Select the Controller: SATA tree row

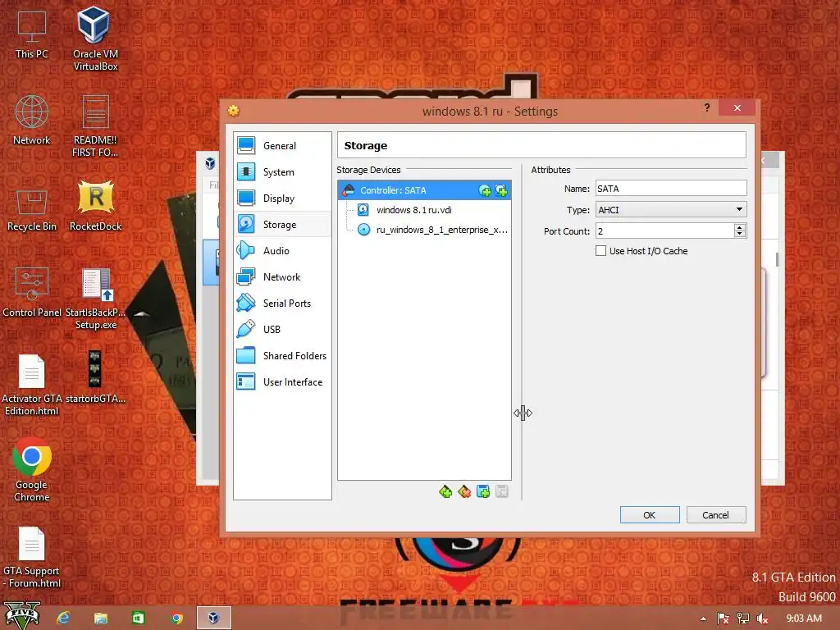[424, 190]
